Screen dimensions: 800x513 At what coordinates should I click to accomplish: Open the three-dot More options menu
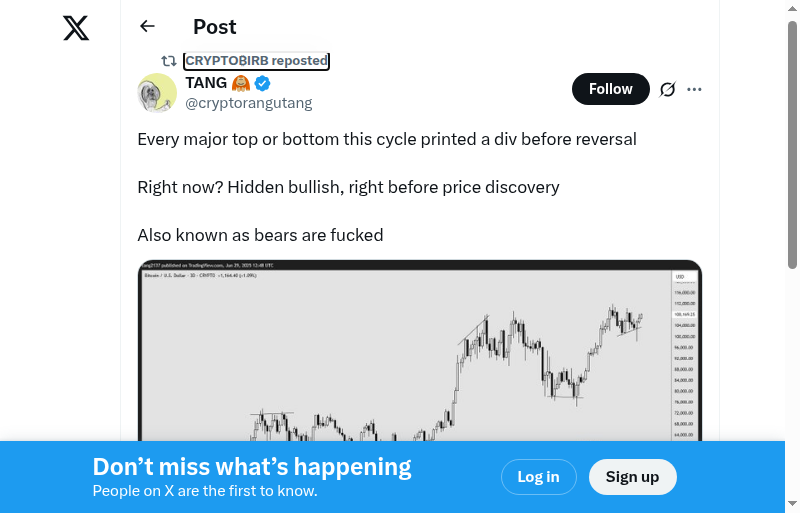[695, 89]
